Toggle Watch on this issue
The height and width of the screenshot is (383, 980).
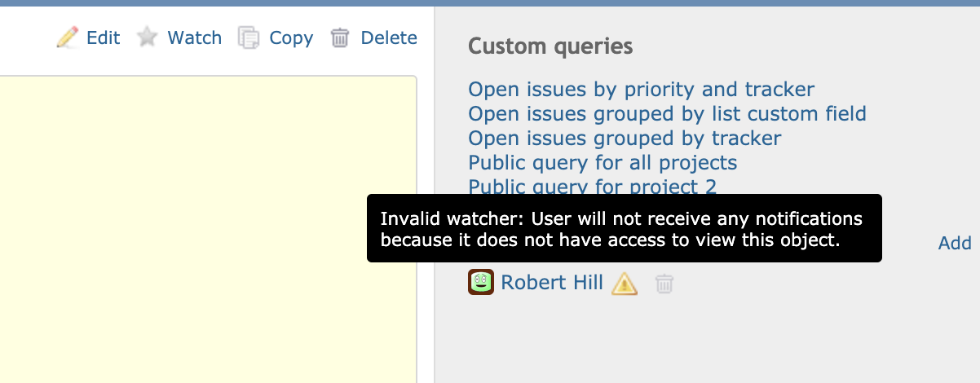tap(194, 37)
